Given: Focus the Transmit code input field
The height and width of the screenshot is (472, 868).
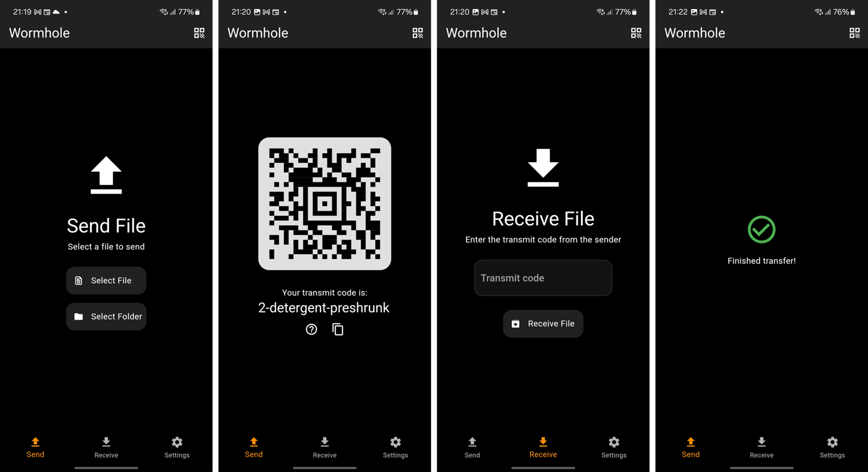Looking at the screenshot, I should tap(543, 278).
